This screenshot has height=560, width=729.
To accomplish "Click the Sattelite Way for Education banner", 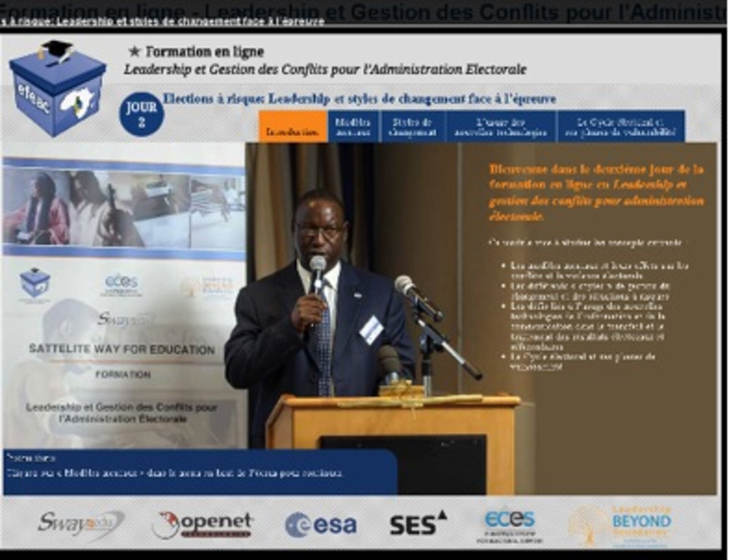I will 122,349.
